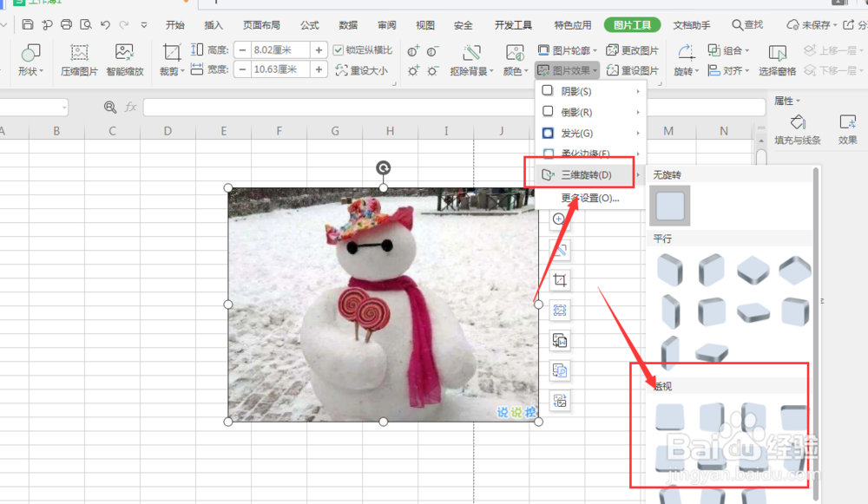The width and height of the screenshot is (868, 504).
Task: Click the 上移一层 bring forward button
Action: coord(832,50)
